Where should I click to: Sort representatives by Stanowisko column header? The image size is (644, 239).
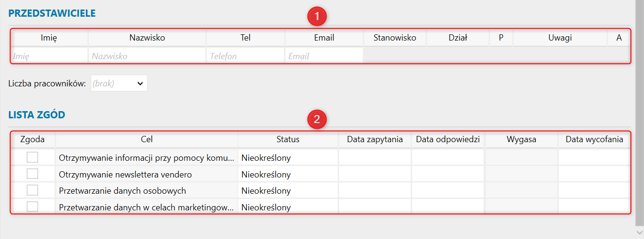pyautogui.click(x=395, y=38)
